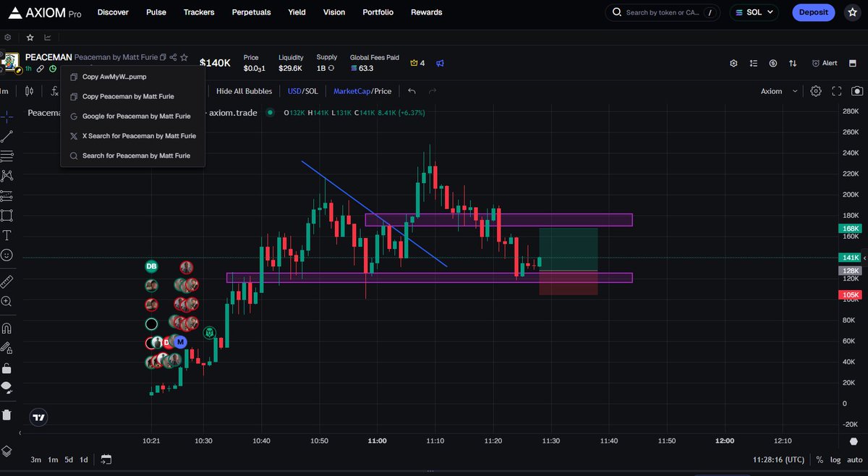
Task: Toggle magnet snapping mode
Action: [x=7, y=328]
